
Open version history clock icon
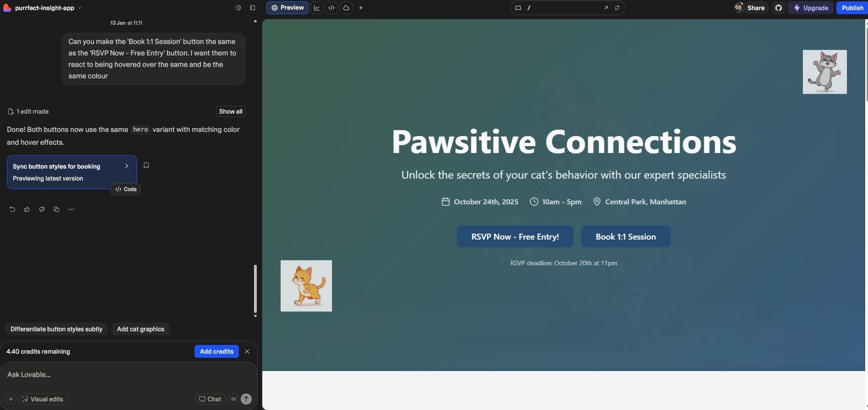tap(238, 8)
